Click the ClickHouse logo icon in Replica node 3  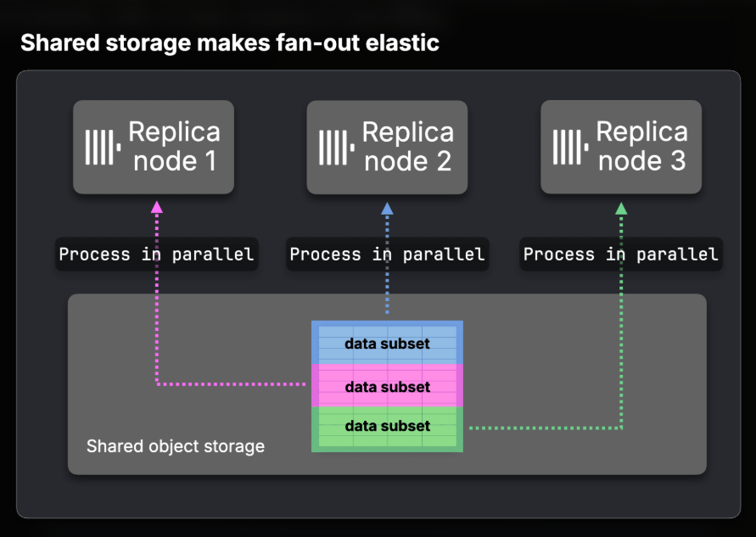(570, 147)
